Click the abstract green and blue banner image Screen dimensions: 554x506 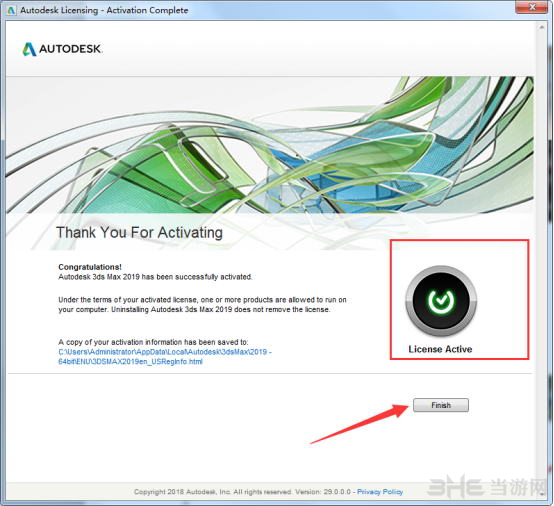(x=270, y=145)
